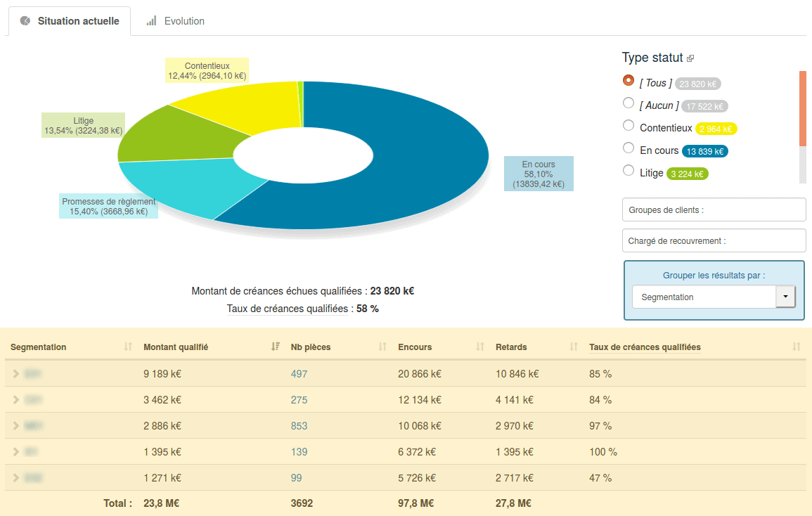Select the En cours radio button
This screenshot has height=516, width=812.
tap(629, 148)
